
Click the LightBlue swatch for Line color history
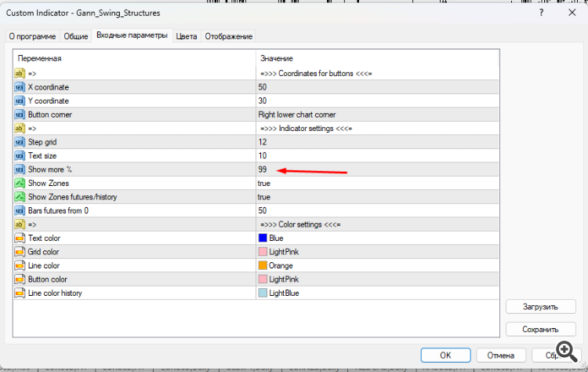(x=263, y=293)
